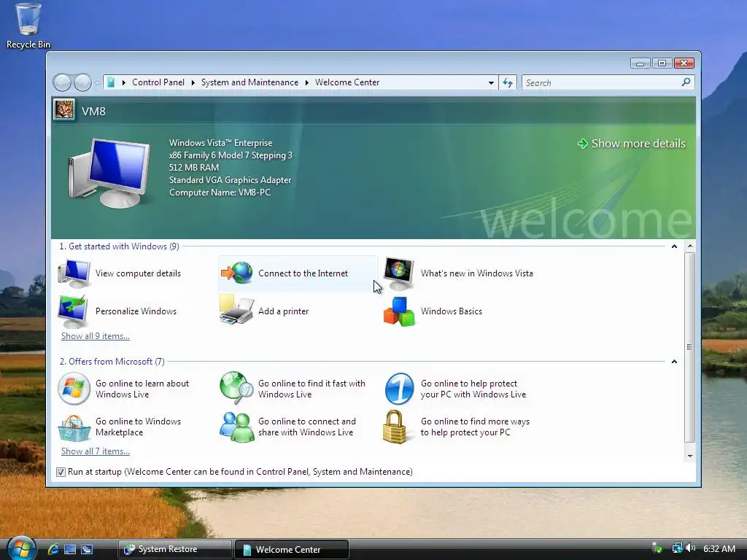Launch Internet Explorer from Quick Launch
The height and width of the screenshot is (560, 747).
click(x=53, y=549)
